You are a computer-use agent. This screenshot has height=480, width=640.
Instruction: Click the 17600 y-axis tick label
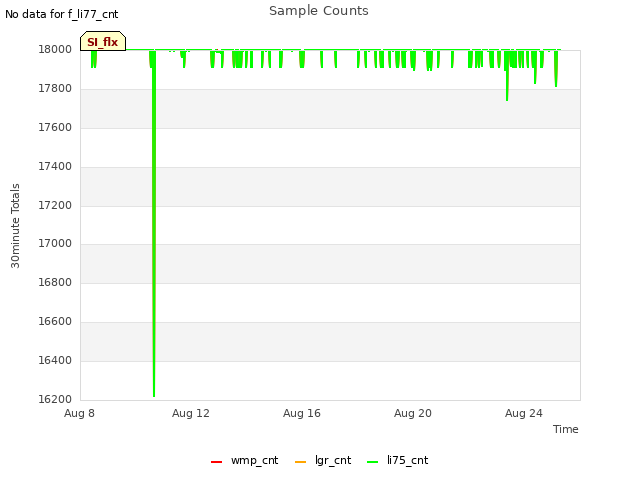[x=55, y=127]
